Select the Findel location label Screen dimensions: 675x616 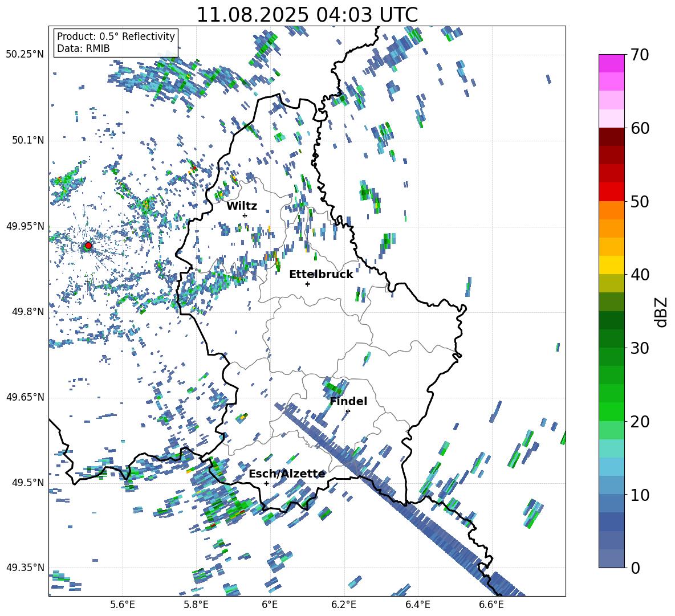(x=348, y=401)
